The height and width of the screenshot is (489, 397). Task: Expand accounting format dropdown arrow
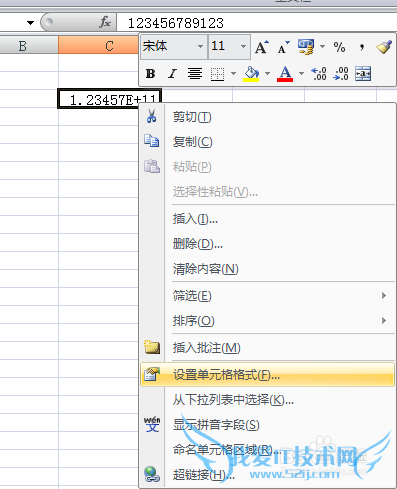[x=322, y=46]
